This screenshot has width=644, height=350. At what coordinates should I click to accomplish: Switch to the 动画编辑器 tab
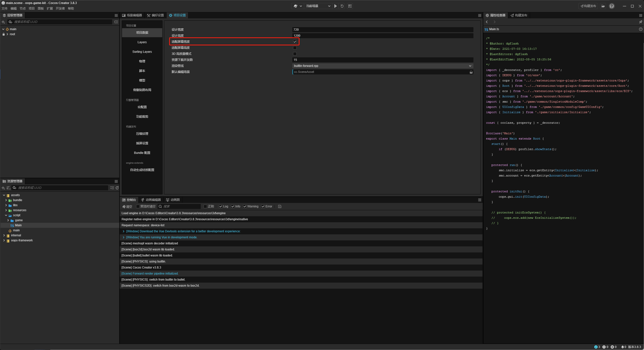tap(151, 200)
